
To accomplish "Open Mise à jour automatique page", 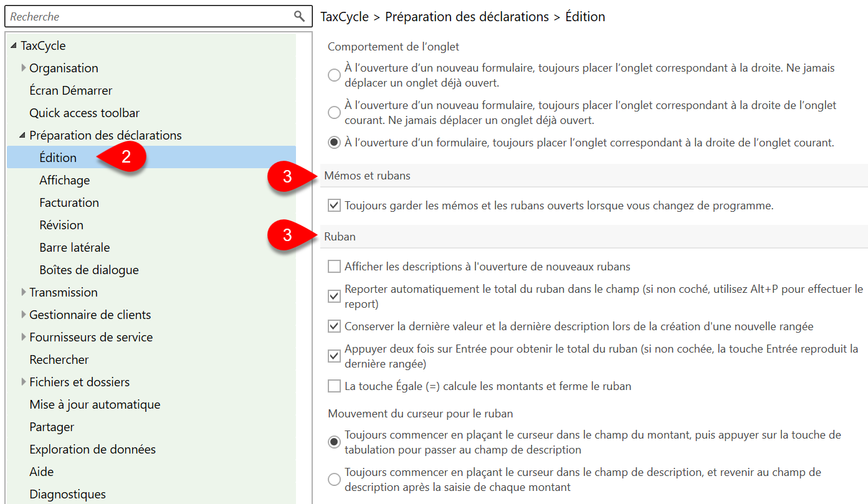I will [x=95, y=404].
